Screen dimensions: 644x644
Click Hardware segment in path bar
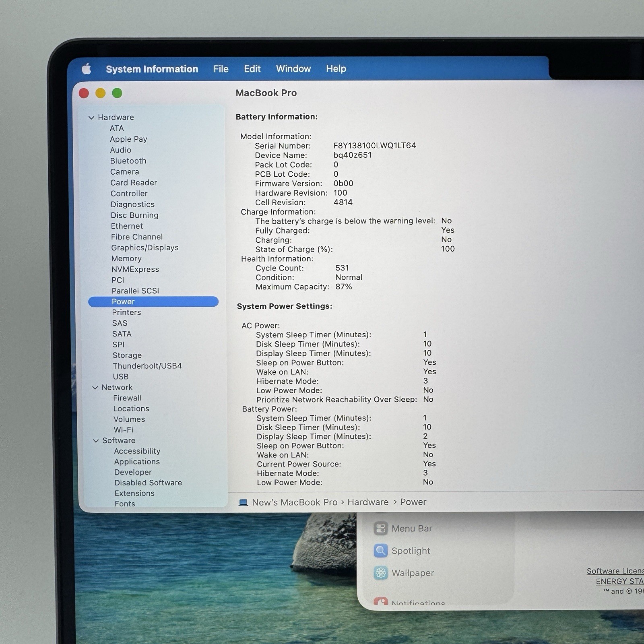pyautogui.click(x=368, y=502)
